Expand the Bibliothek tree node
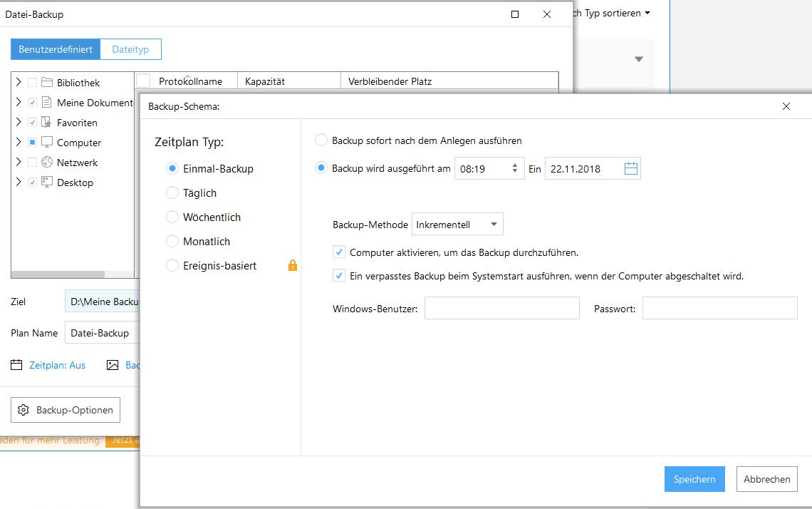Viewport: 812px width, 509px height. click(x=19, y=83)
